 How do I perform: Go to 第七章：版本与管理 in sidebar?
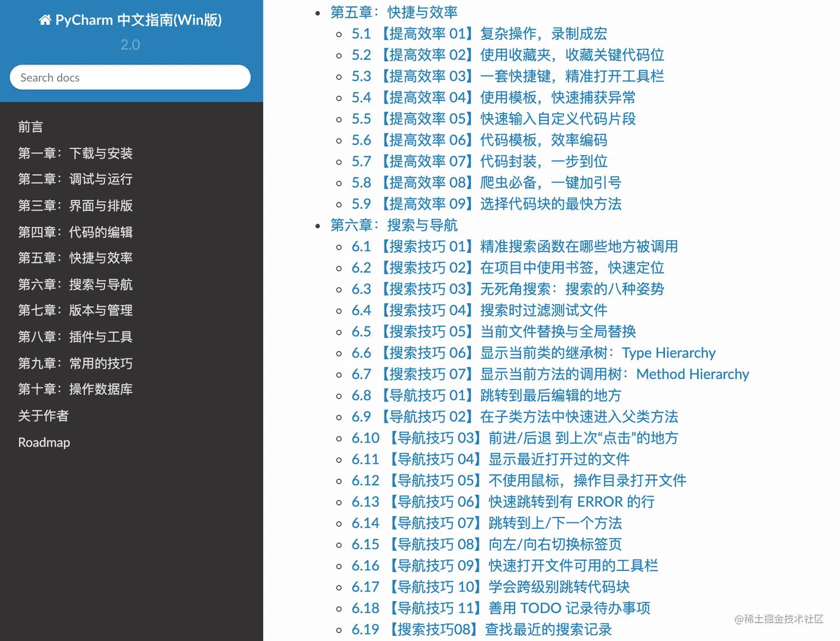click(x=76, y=310)
